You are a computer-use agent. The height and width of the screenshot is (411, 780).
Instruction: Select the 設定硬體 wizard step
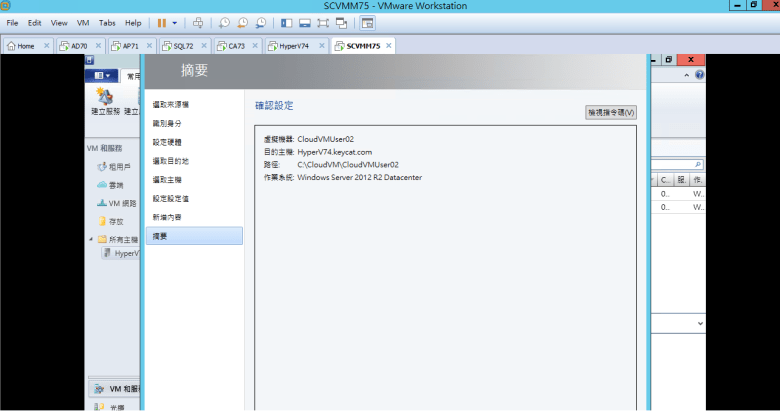[x=167, y=142]
